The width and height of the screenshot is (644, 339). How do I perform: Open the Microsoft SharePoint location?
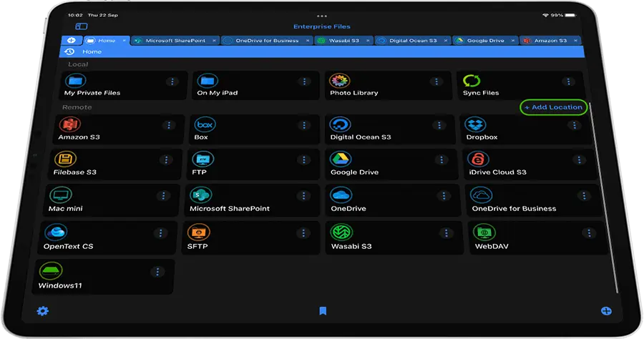point(198,195)
